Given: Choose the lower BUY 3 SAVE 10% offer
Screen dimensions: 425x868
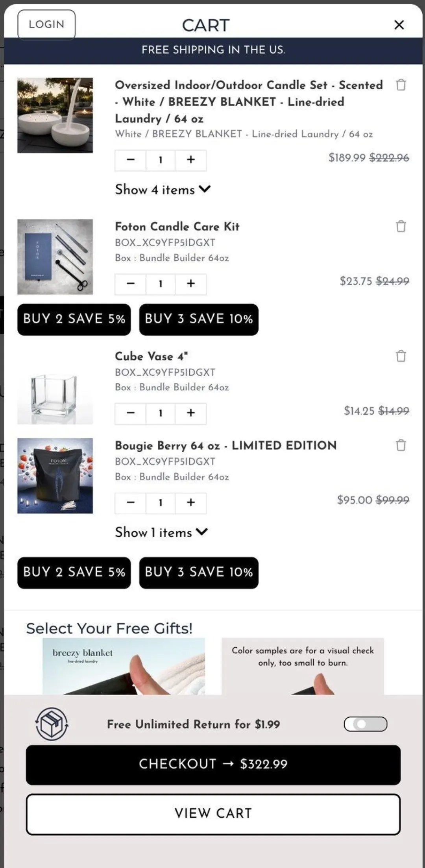Looking at the screenshot, I should 199,573.
